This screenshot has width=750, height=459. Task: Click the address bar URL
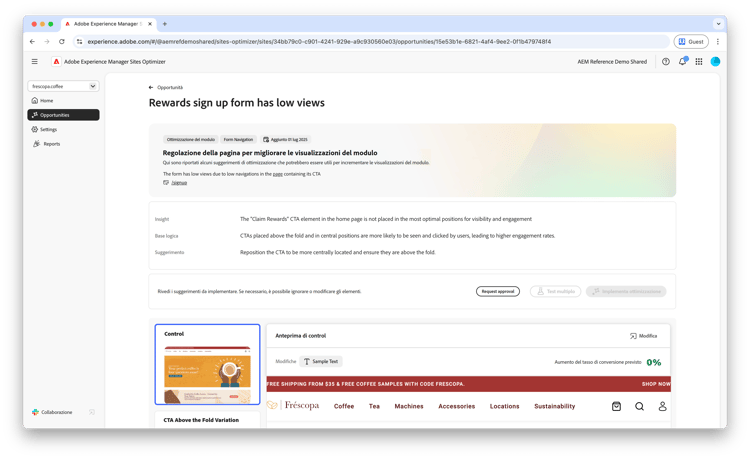[x=319, y=42]
